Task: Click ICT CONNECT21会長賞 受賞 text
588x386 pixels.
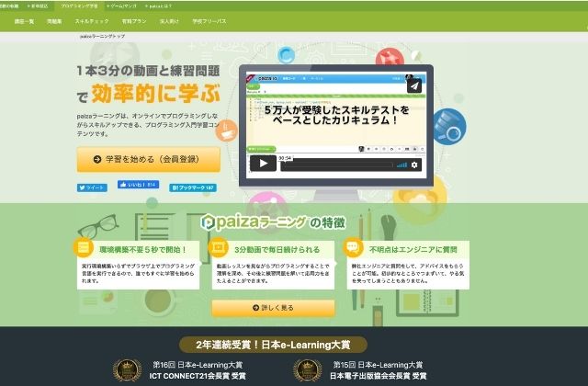Action: [198, 376]
